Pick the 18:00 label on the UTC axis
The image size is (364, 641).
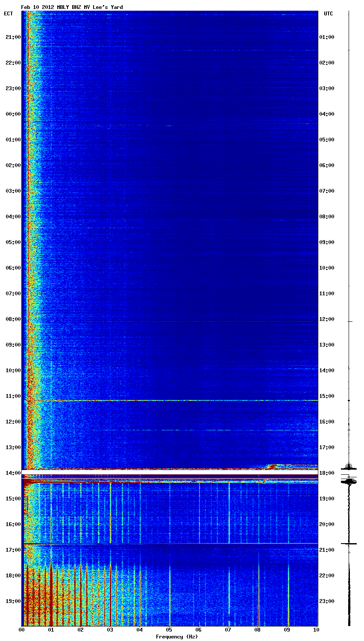(x=327, y=473)
